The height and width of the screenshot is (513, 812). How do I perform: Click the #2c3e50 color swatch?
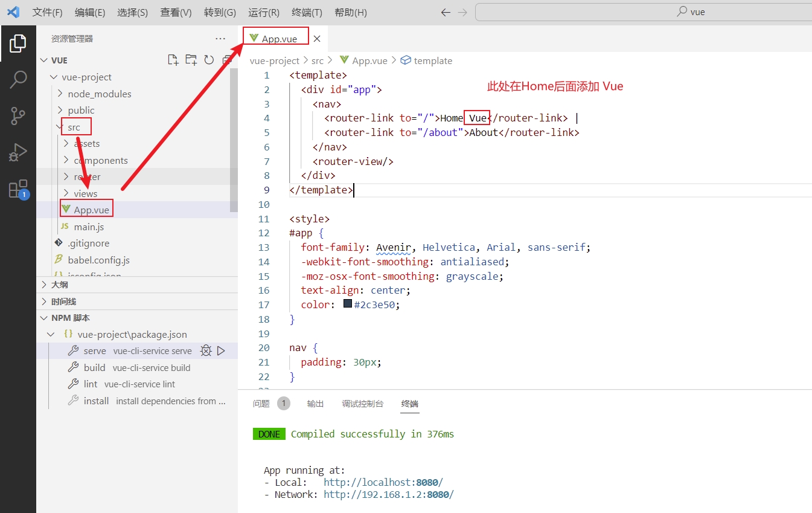pyautogui.click(x=348, y=305)
